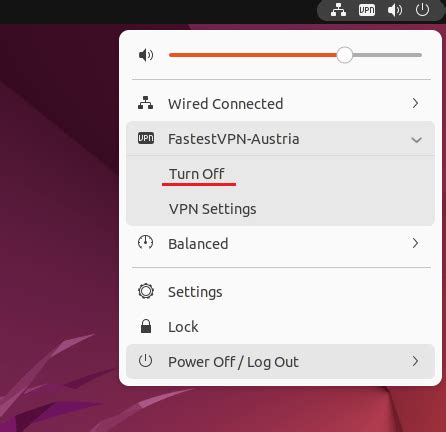Click the power icon in top bar
The width and height of the screenshot is (446, 432).
pos(422,9)
